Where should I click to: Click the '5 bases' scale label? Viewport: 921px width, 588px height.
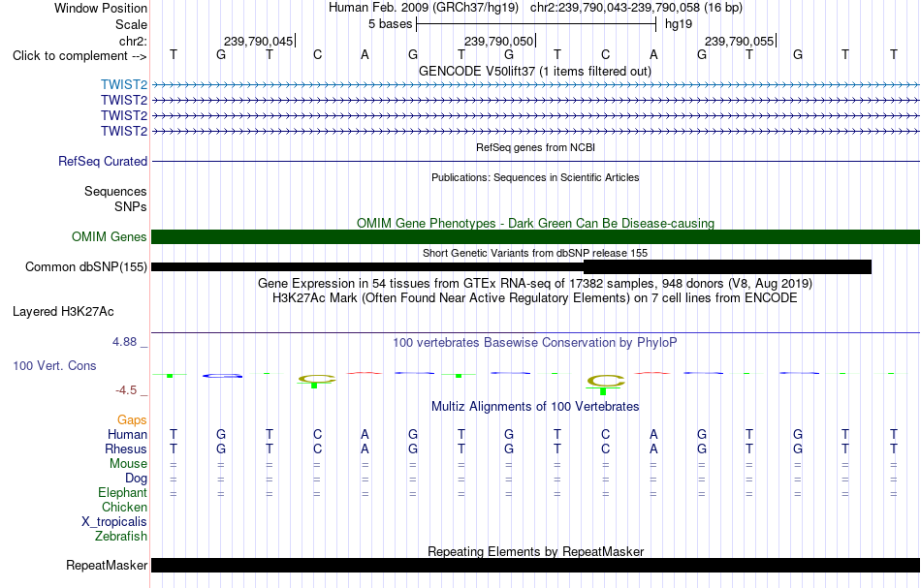point(390,24)
